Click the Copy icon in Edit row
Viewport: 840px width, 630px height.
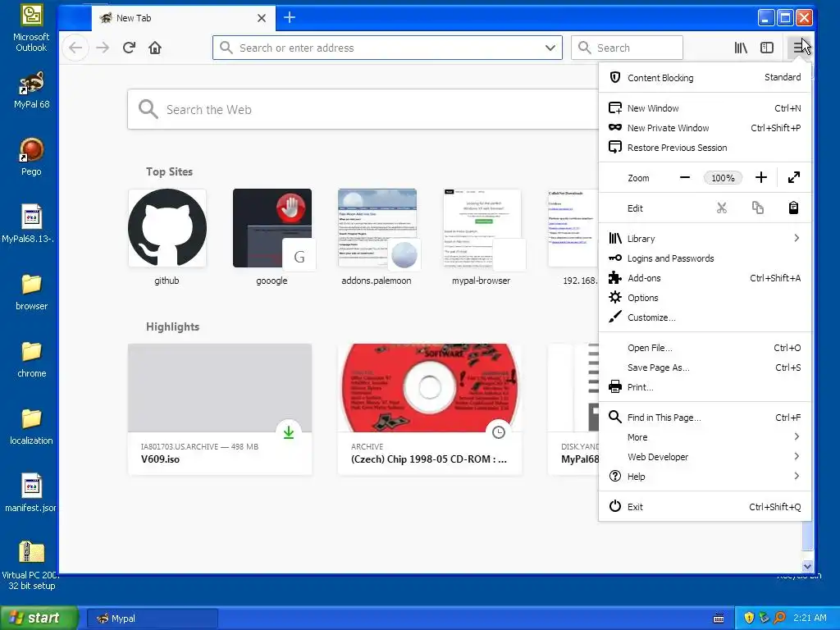pyautogui.click(x=757, y=208)
